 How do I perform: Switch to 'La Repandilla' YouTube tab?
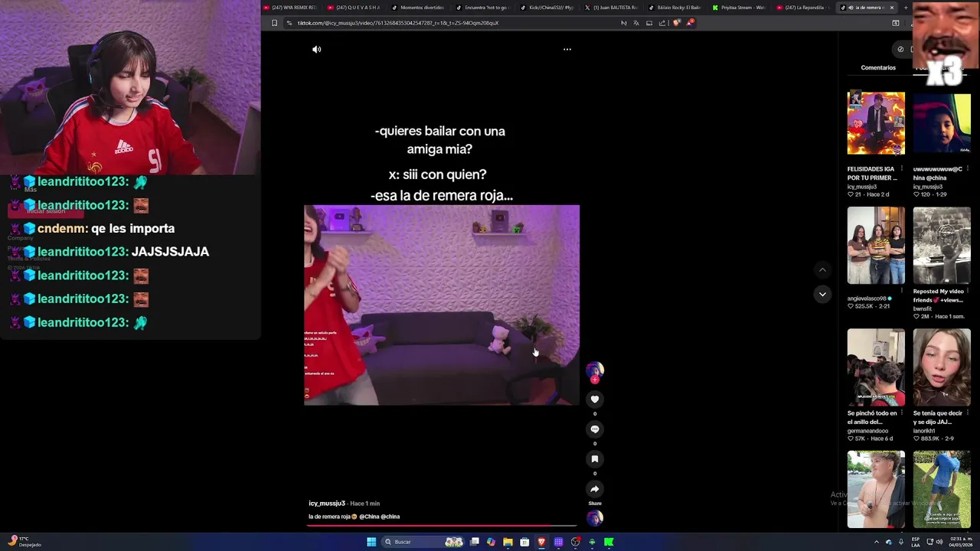point(803,8)
